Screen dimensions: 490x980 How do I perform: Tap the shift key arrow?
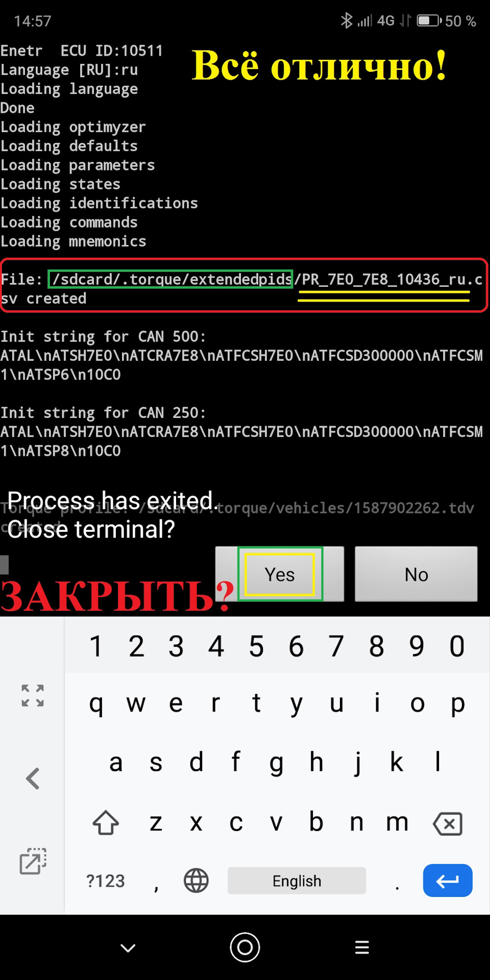pos(106,823)
